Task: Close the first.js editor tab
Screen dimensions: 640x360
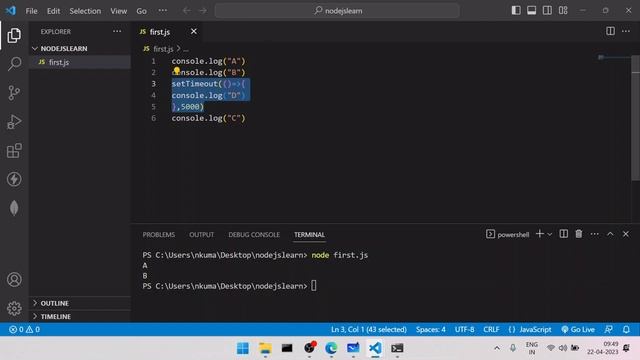Action: click(193, 31)
